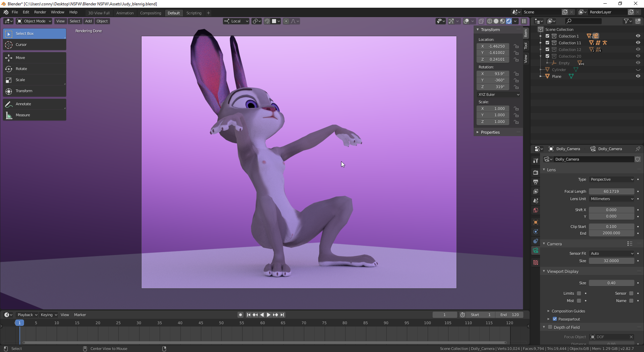Enable the Depth of Field checkbox
The width and height of the screenshot is (644, 352).
pos(550,327)
